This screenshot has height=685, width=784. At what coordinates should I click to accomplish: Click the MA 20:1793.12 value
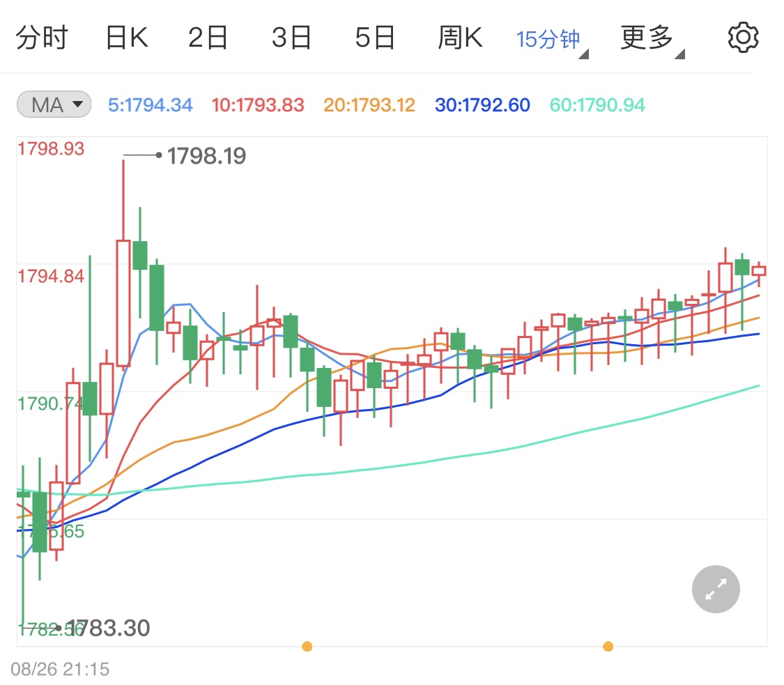pos(369,105)
